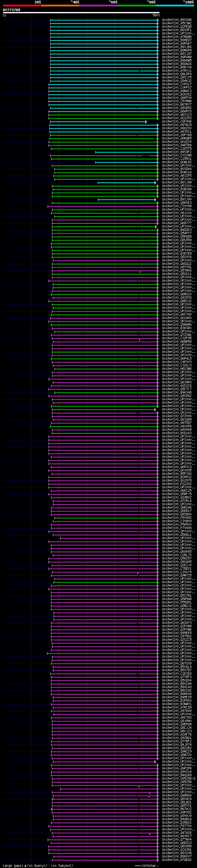This screenshot has height=868, width=197.
Task: Click the short cyan bar for UniRef100_C6F9U6
Action: pyautogui.click(x=99, y=122)
